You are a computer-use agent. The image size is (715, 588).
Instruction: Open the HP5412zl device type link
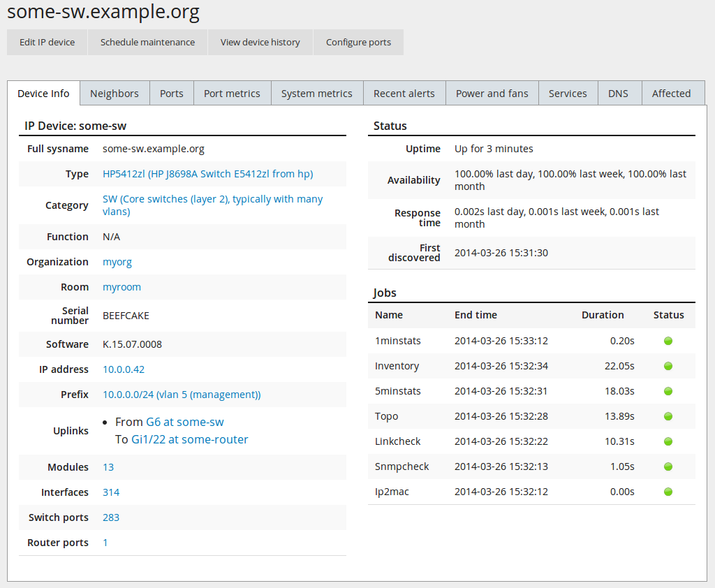[x=207, y=174]
